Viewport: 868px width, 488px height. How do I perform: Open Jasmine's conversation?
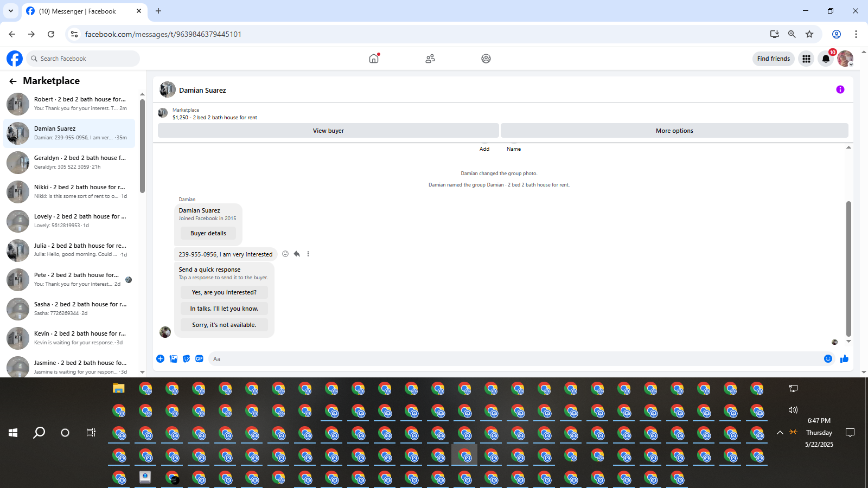click(69, 367)
